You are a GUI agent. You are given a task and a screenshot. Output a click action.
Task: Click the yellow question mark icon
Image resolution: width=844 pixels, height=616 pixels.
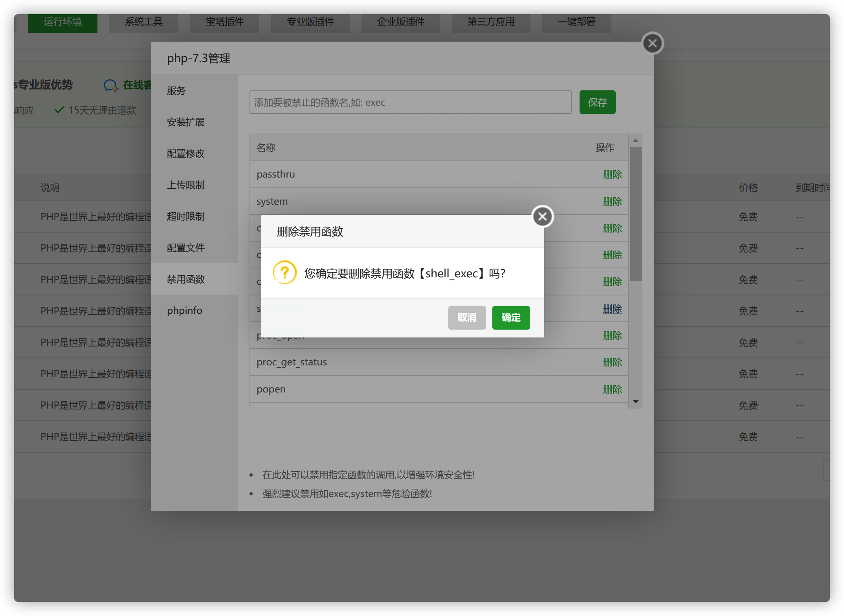click(x=284, y=273)
